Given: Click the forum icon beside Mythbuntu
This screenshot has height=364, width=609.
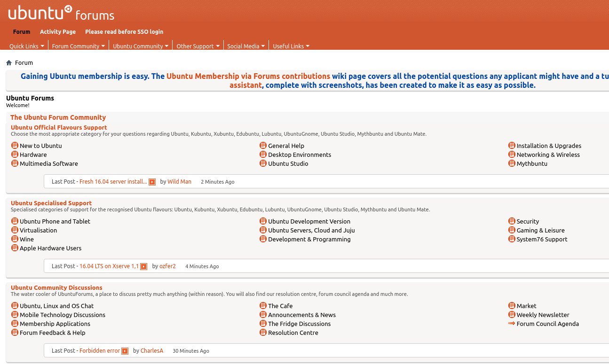Looking at the screenshot, I should click(512, 163).
